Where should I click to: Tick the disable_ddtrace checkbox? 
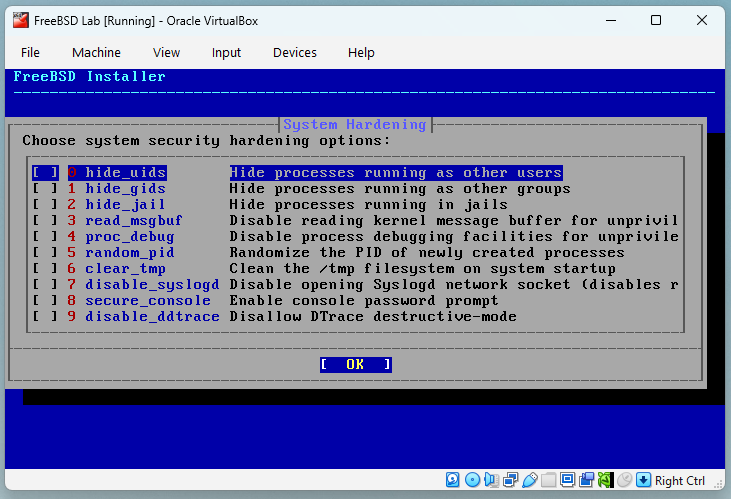click(45, 317)
